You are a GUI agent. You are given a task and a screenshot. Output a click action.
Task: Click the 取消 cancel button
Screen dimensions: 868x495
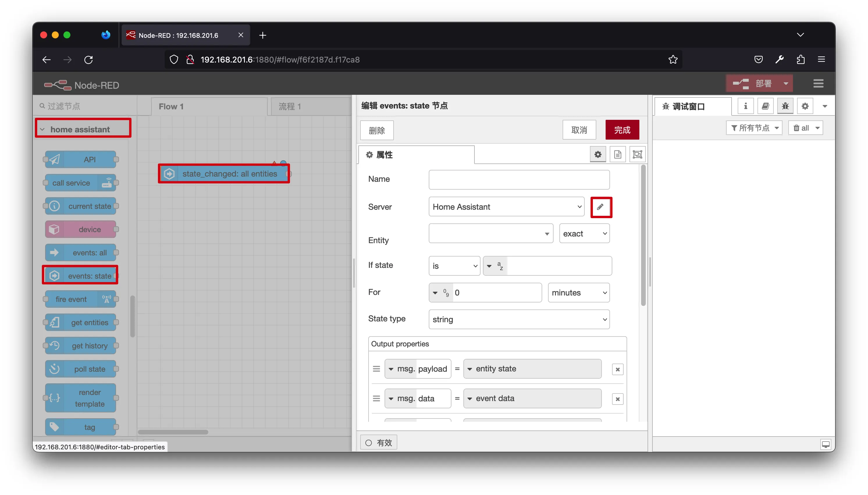[x=579, y=129]
